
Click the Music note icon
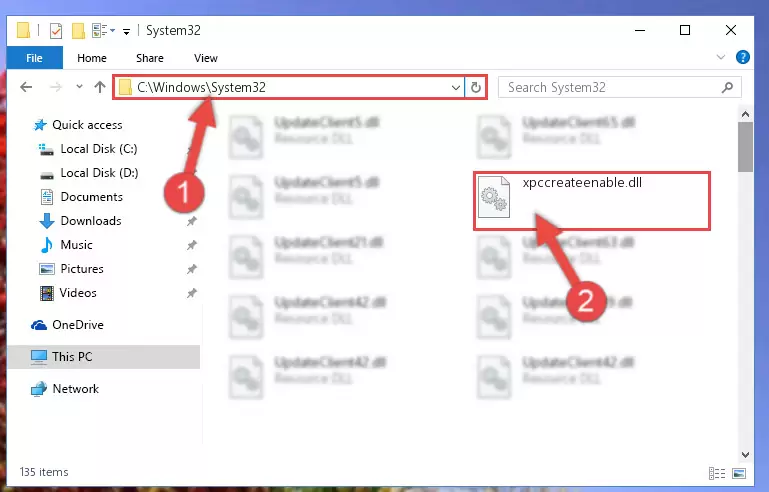coord(47,245)
